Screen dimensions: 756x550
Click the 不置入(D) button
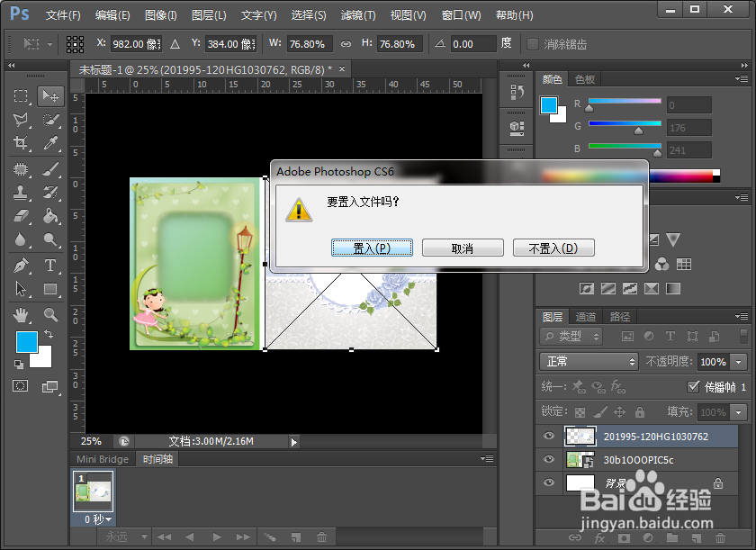pyautogui.click(x=553, y=248)
